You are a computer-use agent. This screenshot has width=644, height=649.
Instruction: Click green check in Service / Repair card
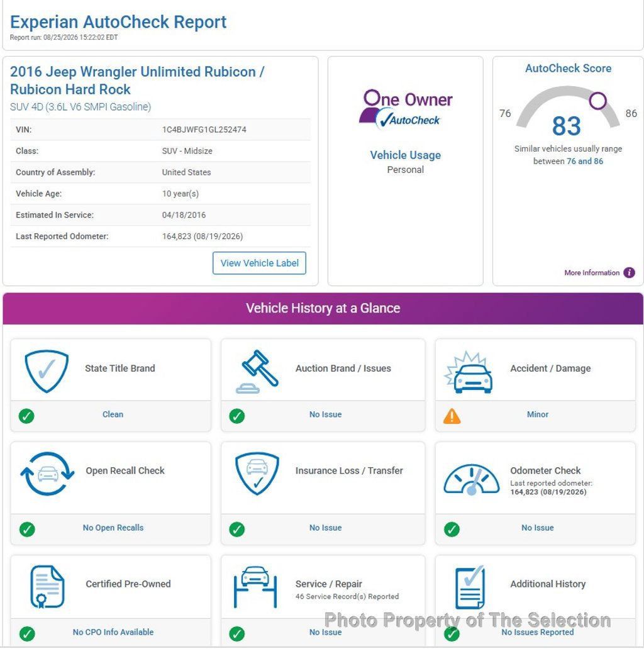click(x=237, y=634)
